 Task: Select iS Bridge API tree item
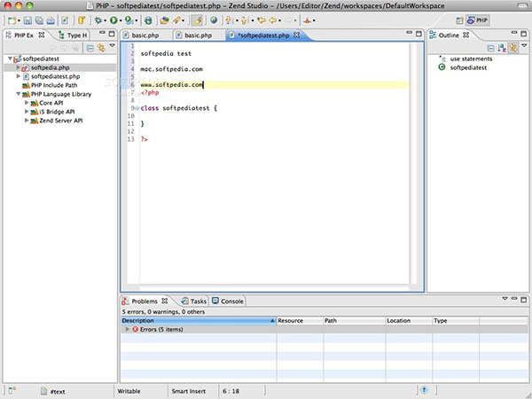click(x=57, y=112)
